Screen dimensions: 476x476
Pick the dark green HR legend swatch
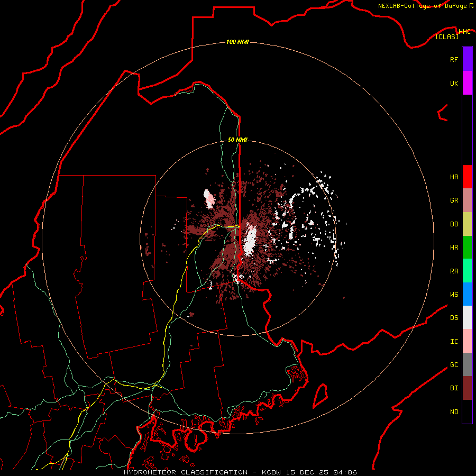point(467,248)
